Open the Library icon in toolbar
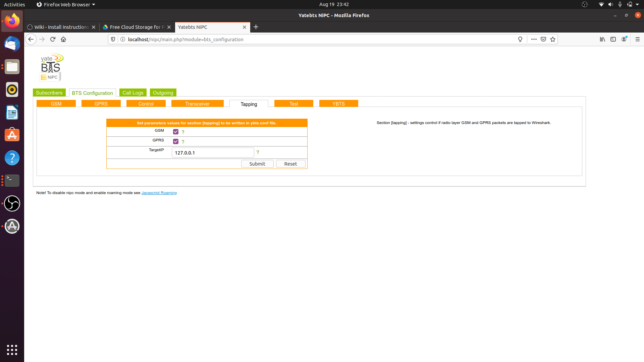This screenshot has width=644, height=362. (x=602, y=39)
